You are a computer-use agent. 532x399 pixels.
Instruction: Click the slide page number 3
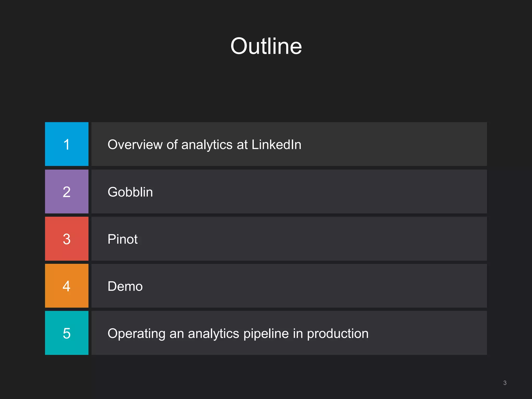505,383
